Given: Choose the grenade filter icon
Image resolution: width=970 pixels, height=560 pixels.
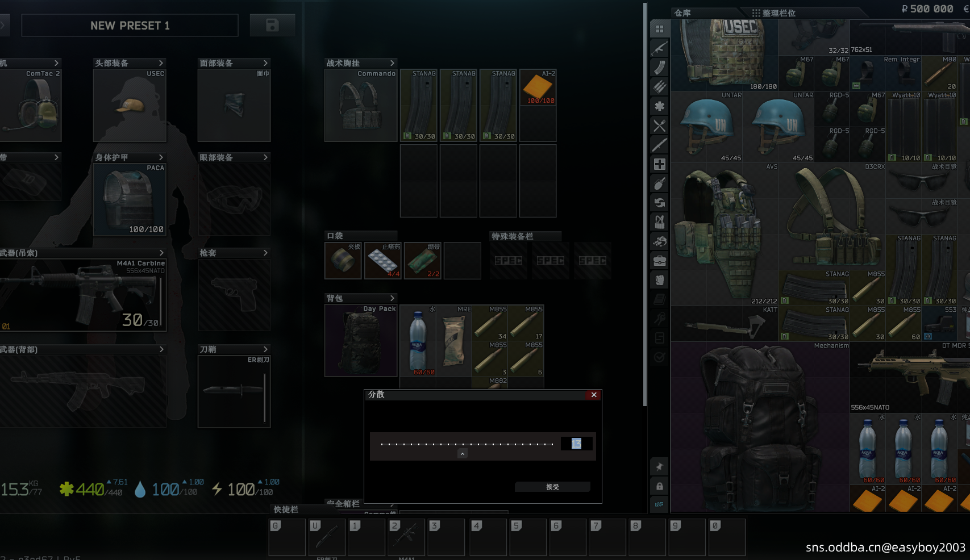Looking at the screenshot, I should [659, 183].
